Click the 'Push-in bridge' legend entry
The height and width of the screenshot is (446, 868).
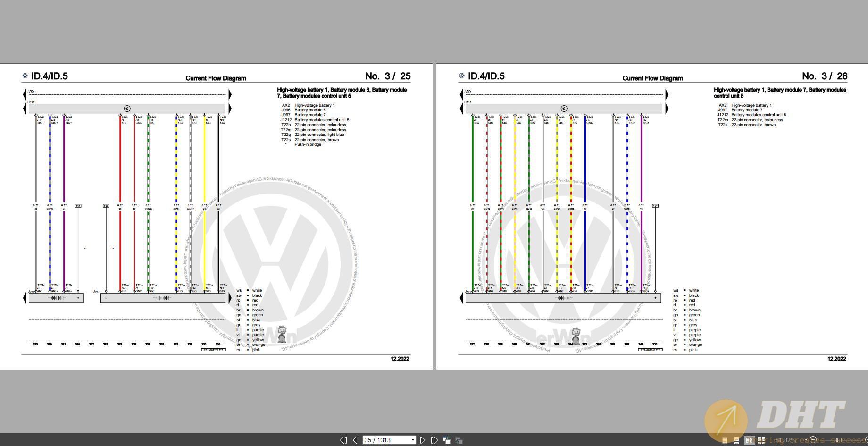[x=302, y=144]
